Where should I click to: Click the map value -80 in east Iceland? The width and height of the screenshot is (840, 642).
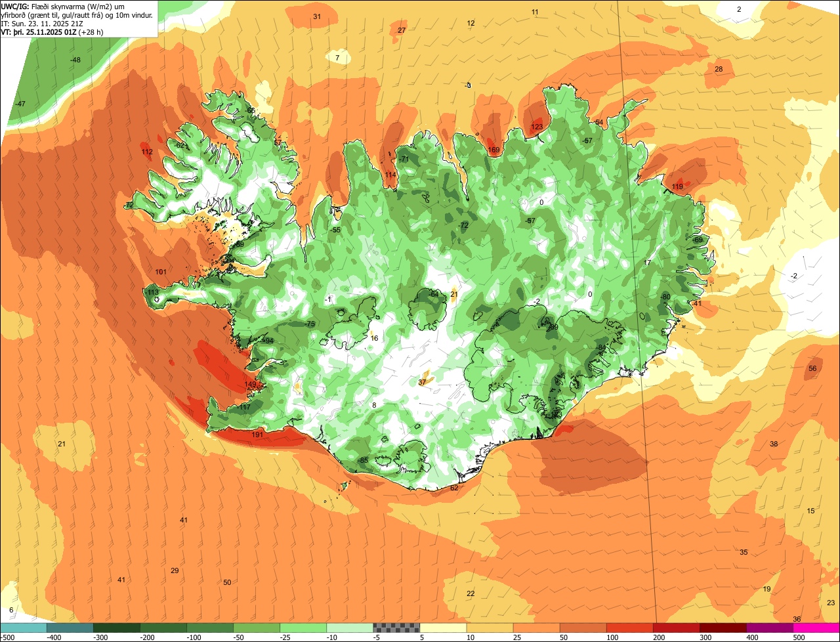665,297
